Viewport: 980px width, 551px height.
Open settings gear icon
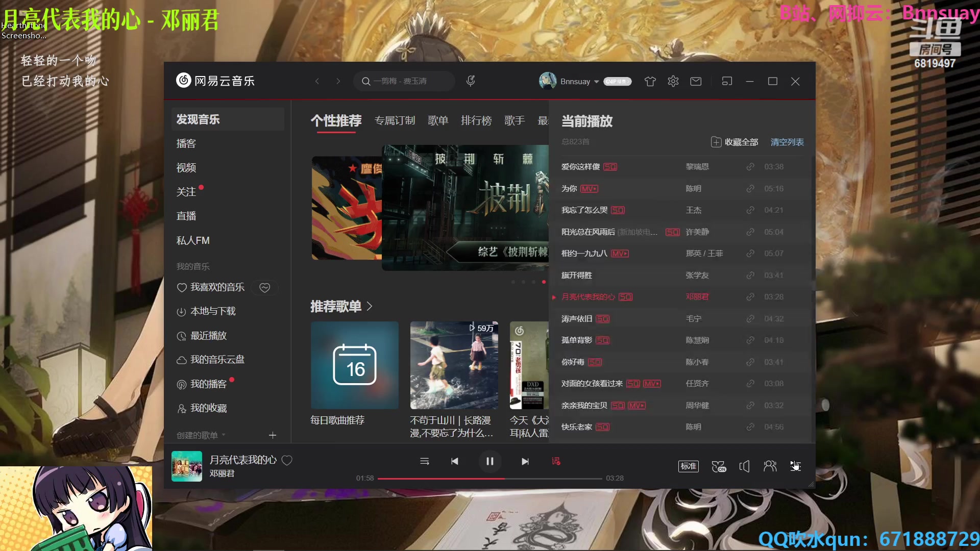pos(673,81)
